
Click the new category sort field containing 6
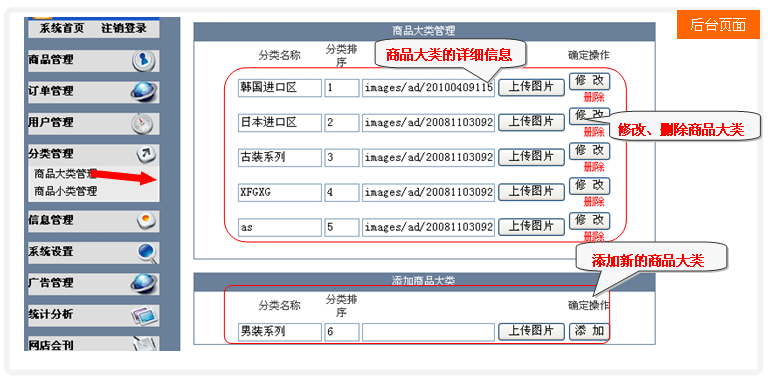pos(342,332)
